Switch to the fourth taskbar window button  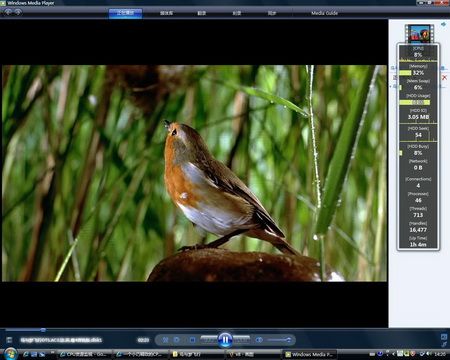(x=253, y=354)
